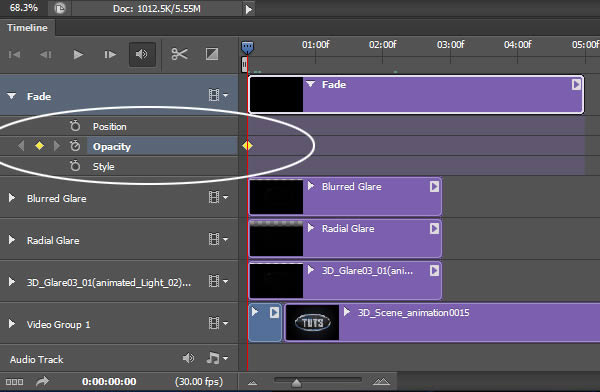Viewport: 600px width, 392px height.
Task: Open Audio Track music note menu
Action: point(217,358)
